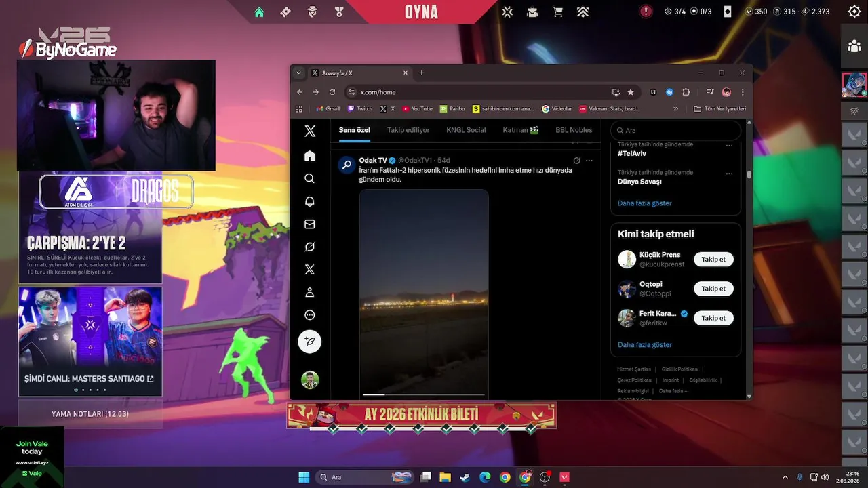Image resolution: width=868 pixels, height=488 pixels.
Task: Click the compose post button
Action: coord(309,342)
